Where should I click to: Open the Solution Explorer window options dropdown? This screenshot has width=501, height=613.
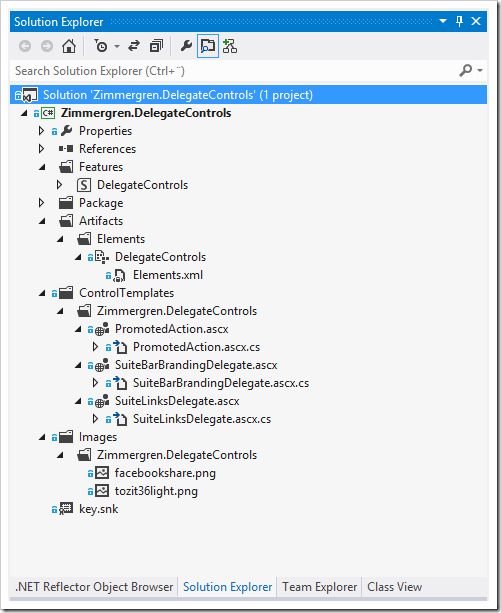(x=443, y=21)
